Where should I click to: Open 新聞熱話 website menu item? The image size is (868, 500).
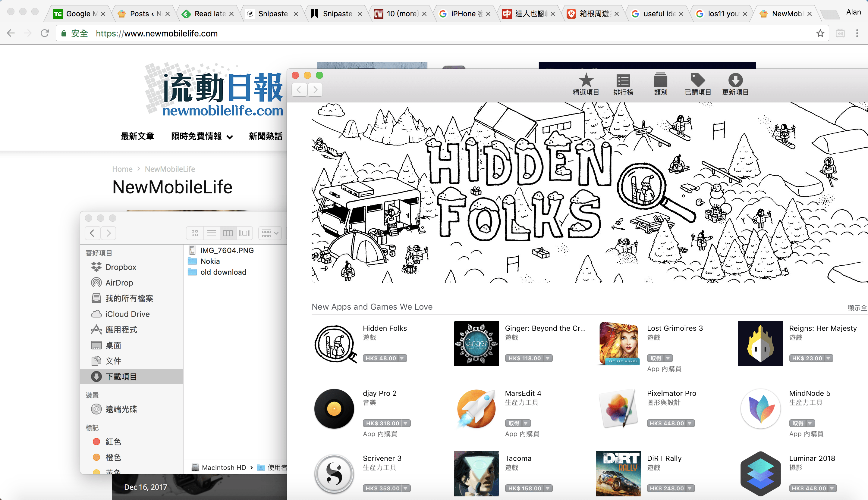click(x=266, y=137)
